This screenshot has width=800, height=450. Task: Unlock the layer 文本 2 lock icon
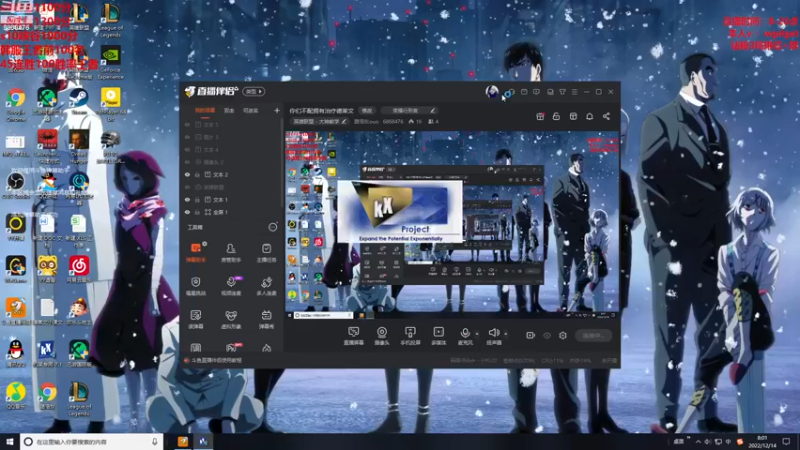(197, 174)
